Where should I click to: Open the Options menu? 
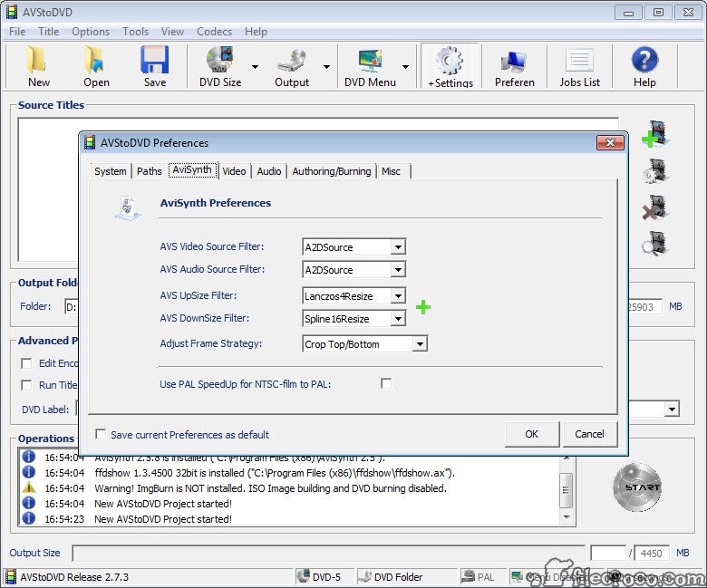coord(91,32)
